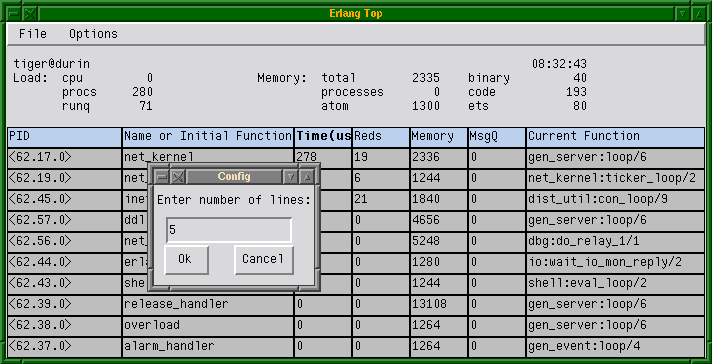Click the overload name cell
Image resolution: width=712 pixels, height=364 pixels.
coord(208,325)
